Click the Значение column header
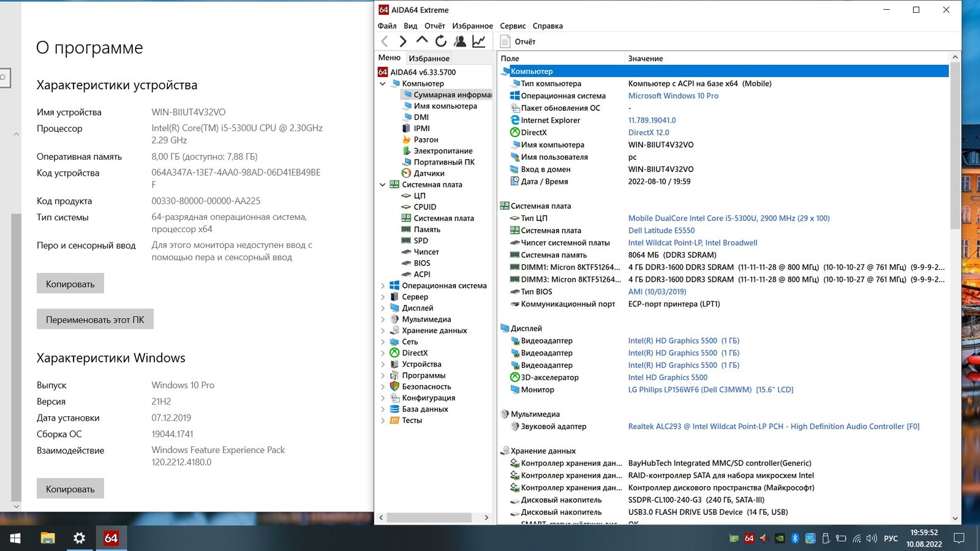The width and height of the screenshot is (980, 551). (786, 58)
